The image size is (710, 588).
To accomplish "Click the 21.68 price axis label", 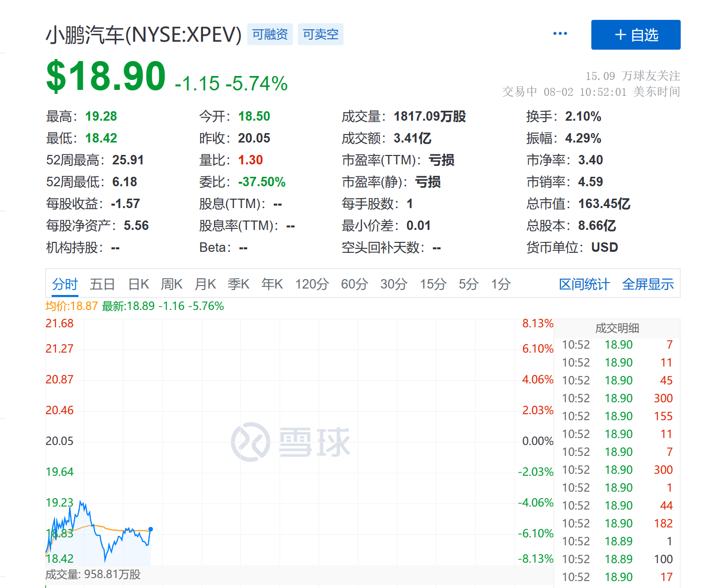I will click(60, 324).
